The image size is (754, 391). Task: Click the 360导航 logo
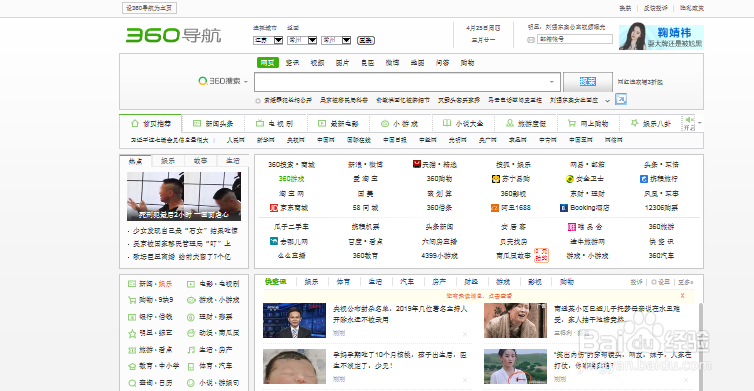tap(173, 35)
